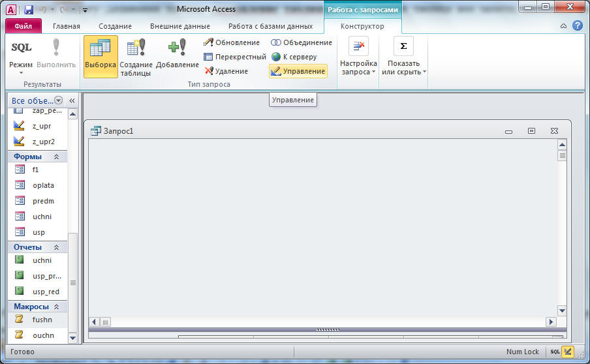Image resolution: width=590 pixels, height=364 pixels.
Task: Click the Save icon in quick access toolbar
Action: click(29, 10)
